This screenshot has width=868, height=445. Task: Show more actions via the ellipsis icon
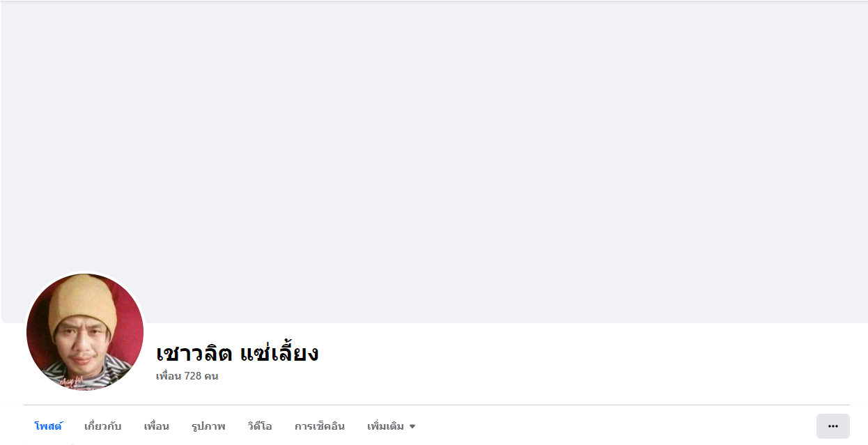coord(832,426)
